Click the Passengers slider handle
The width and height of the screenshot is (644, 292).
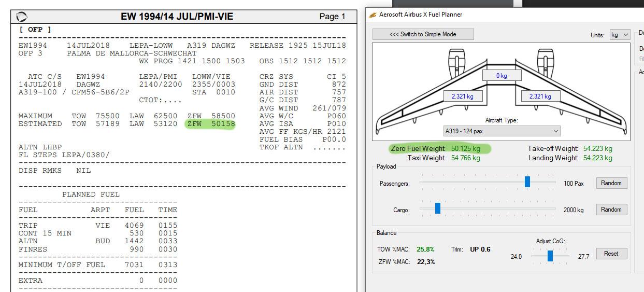coord(527,182)
